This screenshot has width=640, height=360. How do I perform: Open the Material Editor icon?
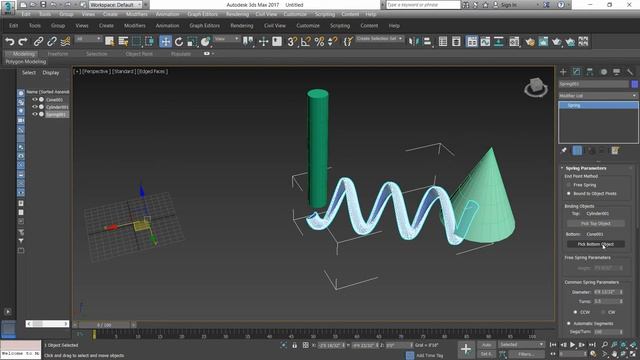click(x=514, y=41)
